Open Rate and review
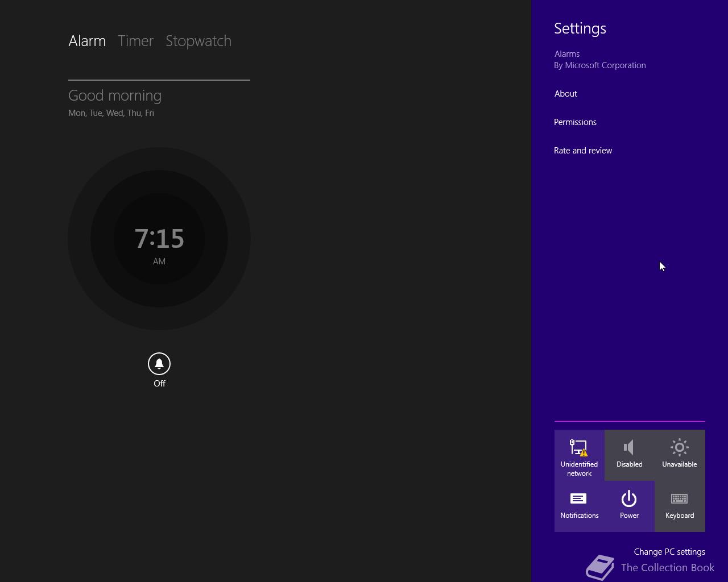The width and height of the screenshot is (728, 582). click(583, 151)
